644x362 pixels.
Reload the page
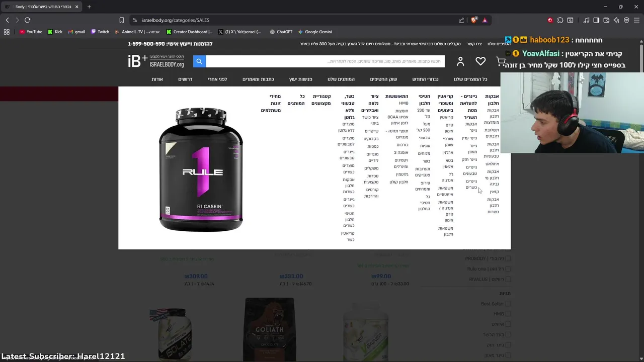(27, 20)
